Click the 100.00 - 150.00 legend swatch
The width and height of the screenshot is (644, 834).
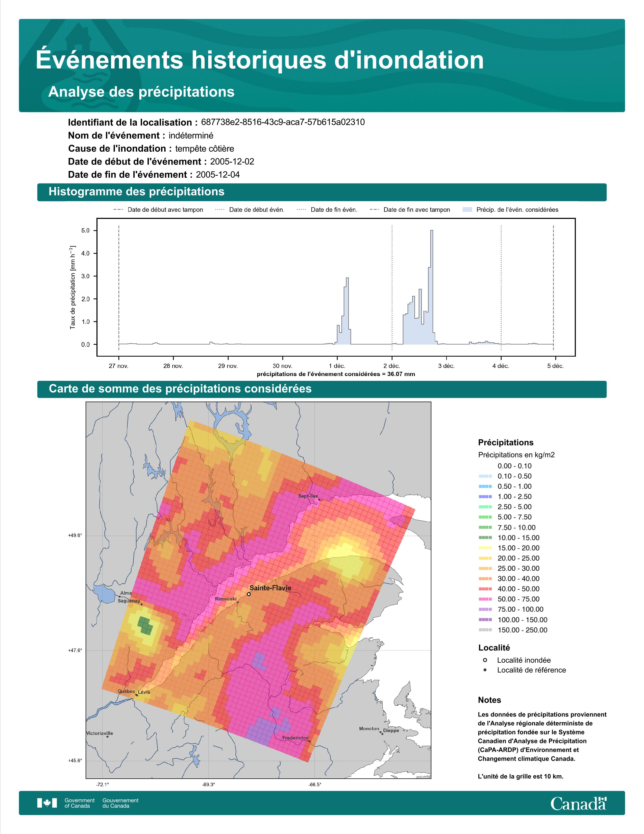(x=485, y=620)
